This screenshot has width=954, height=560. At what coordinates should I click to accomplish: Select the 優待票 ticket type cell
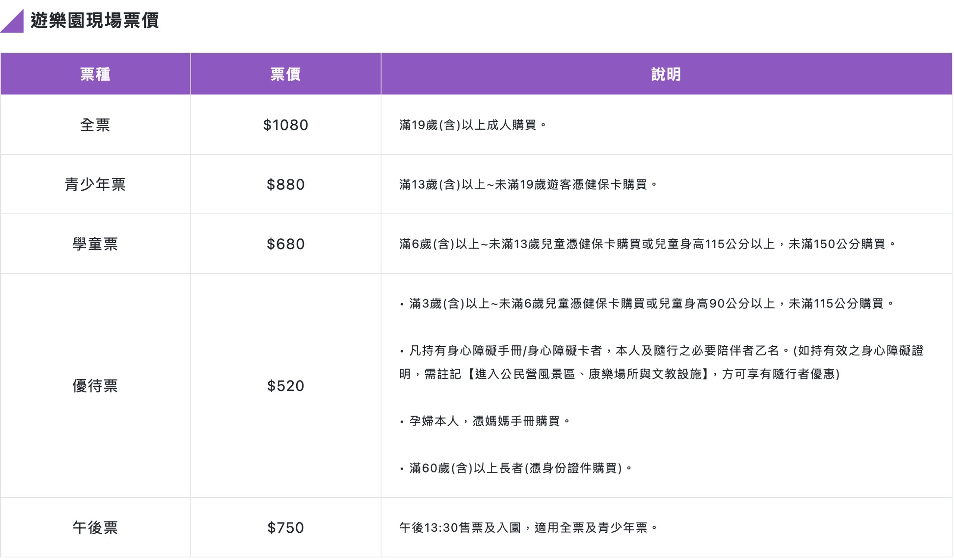click(95, 387)
